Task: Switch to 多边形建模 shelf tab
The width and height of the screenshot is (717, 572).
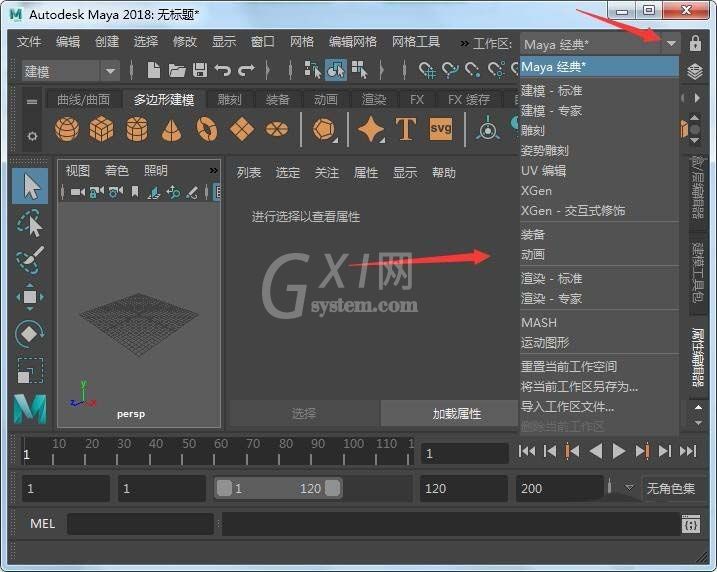Action: click(x=164, y=99)
